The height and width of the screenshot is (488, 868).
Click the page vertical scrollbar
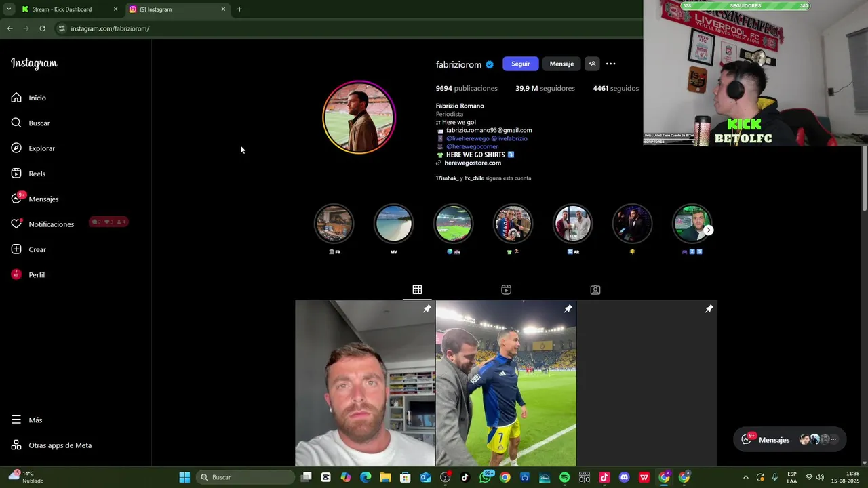click(x=865, y=178)
